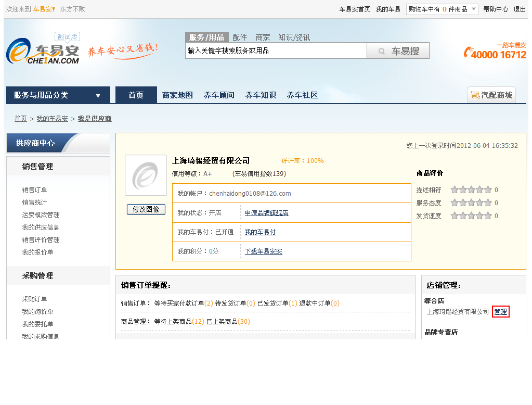Screen dimensions: 532x405
Task: Click the 我是供应商 breadcrumb link
Action: pyautogui.click(x=95, y=119)
